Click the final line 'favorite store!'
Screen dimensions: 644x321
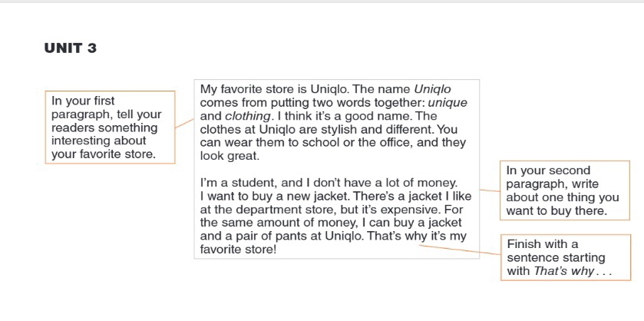(x=238, y=250)
